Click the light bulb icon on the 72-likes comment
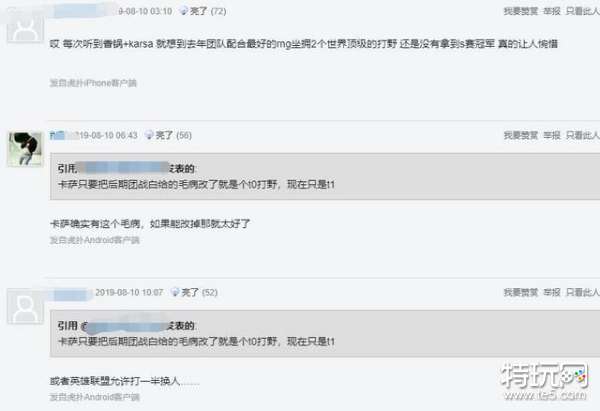The image size is (600, 411). point(184,11)
